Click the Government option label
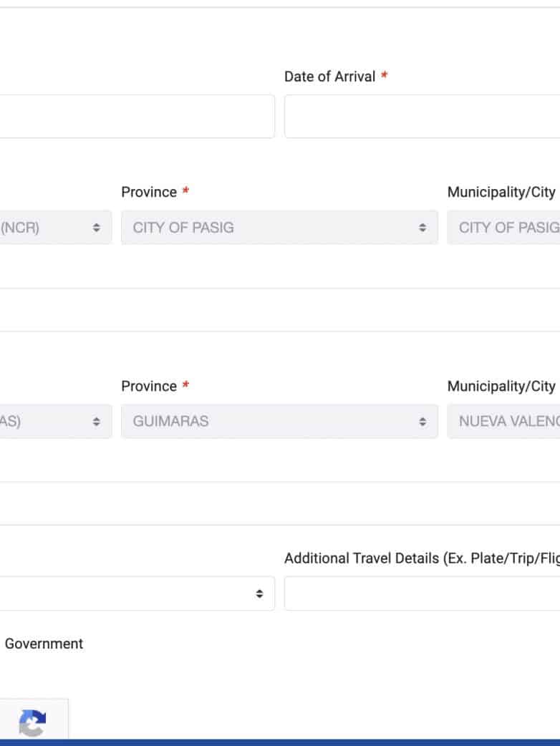 pyautogui.click(x=44, y=644)
